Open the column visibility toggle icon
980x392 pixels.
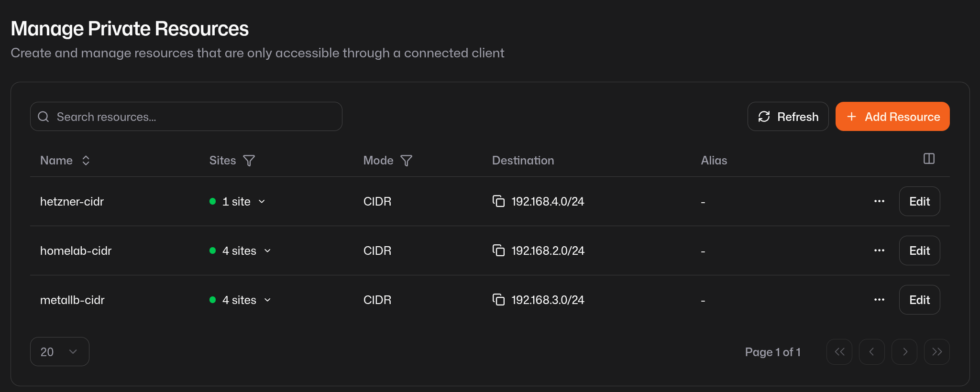[929, 159]
